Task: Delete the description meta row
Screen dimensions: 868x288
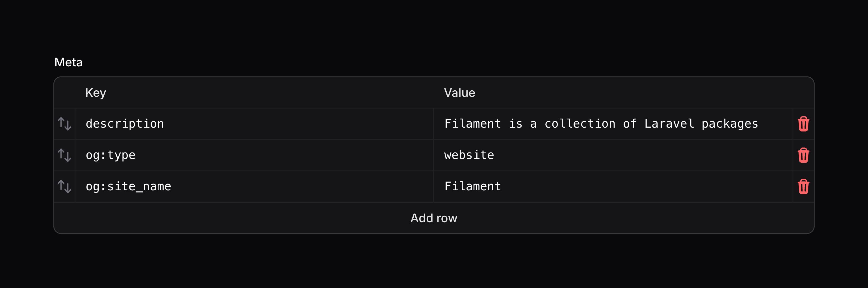Action: (804, 124)
